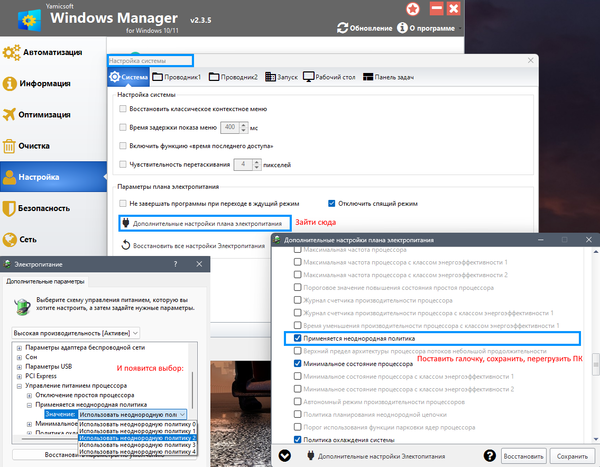Collapse Управление питанием процессора node

click(19, 386)
